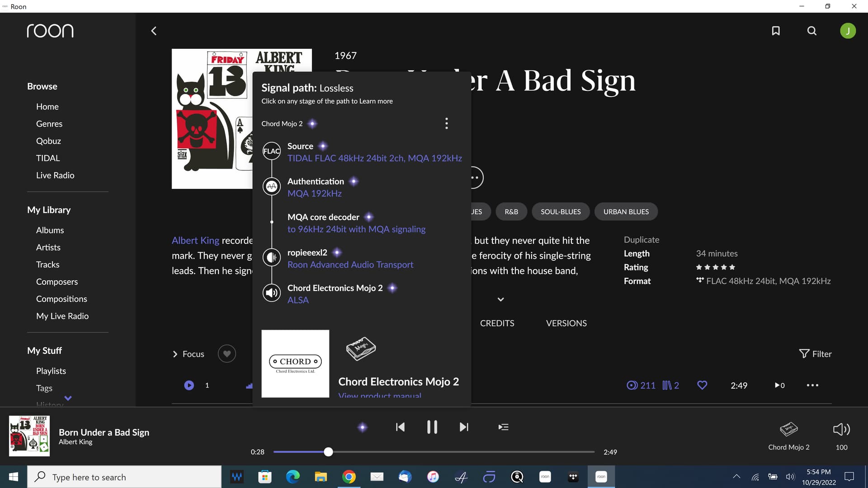868x488 pixels.
Task: Go back using the left arrow
Action: coord(154,31)
